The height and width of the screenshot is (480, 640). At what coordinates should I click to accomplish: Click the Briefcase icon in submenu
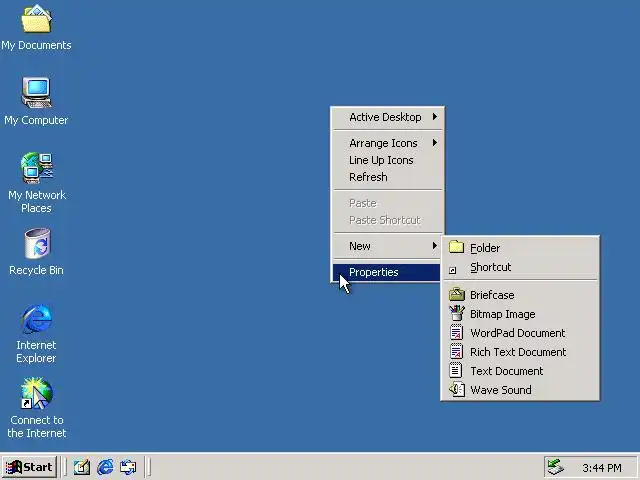457,294
